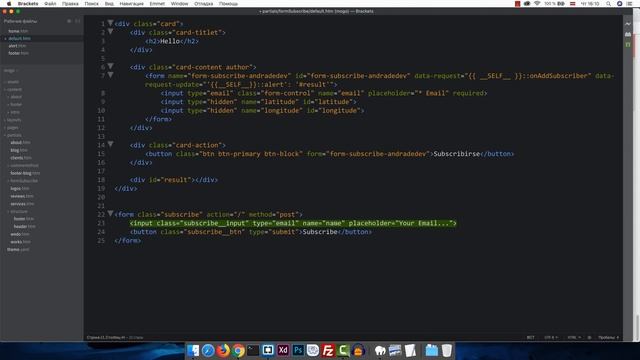Screen dimensions: 640x360
Task: Open language mode HTML selector in status bar
Action: pos(574,338)
